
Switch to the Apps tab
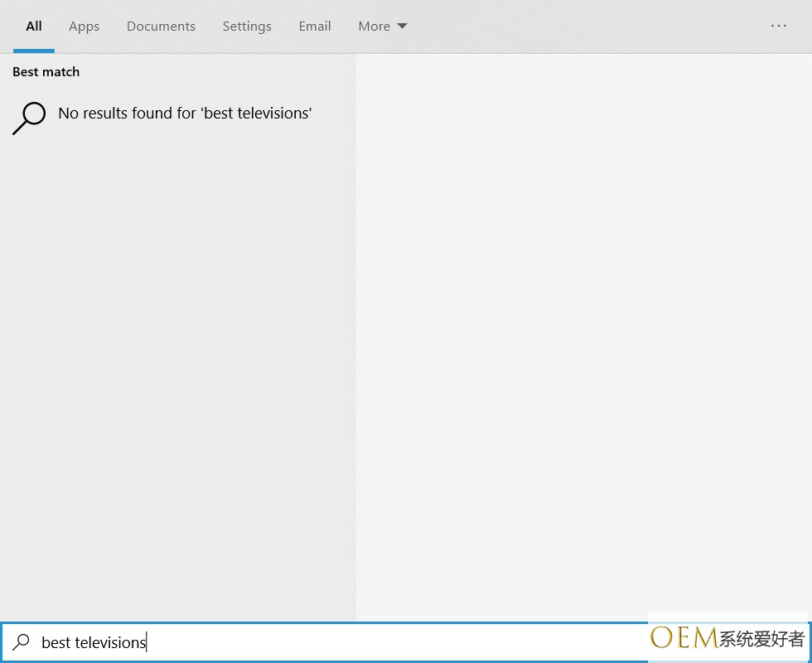click(84, 27)
